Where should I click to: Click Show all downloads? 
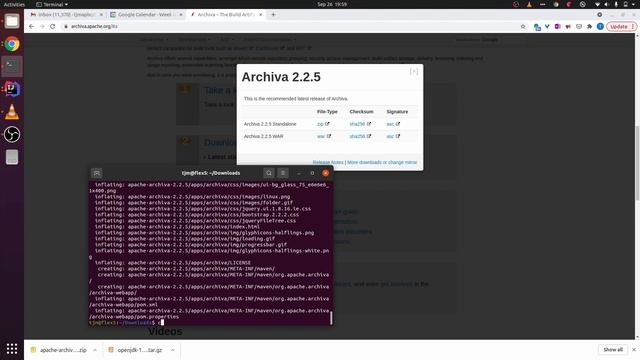(x=613, y=350)
